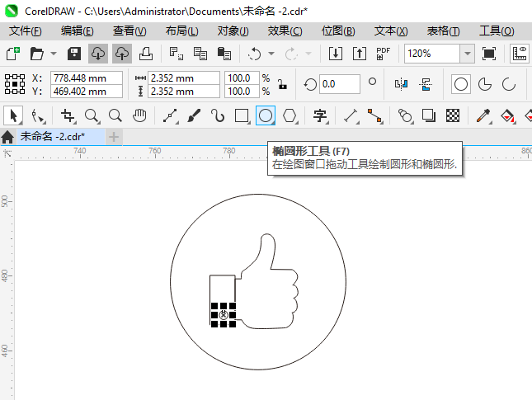Select the Transparency tool

pos(453,115)
